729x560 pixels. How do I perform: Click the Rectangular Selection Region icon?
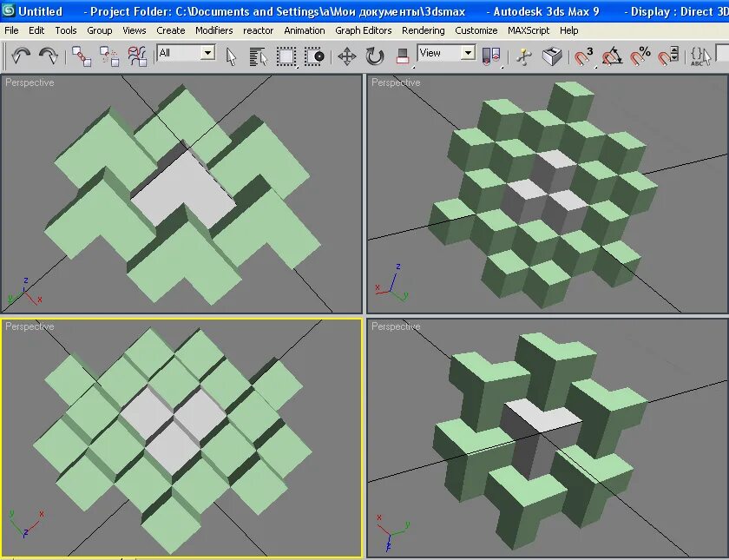286,56
